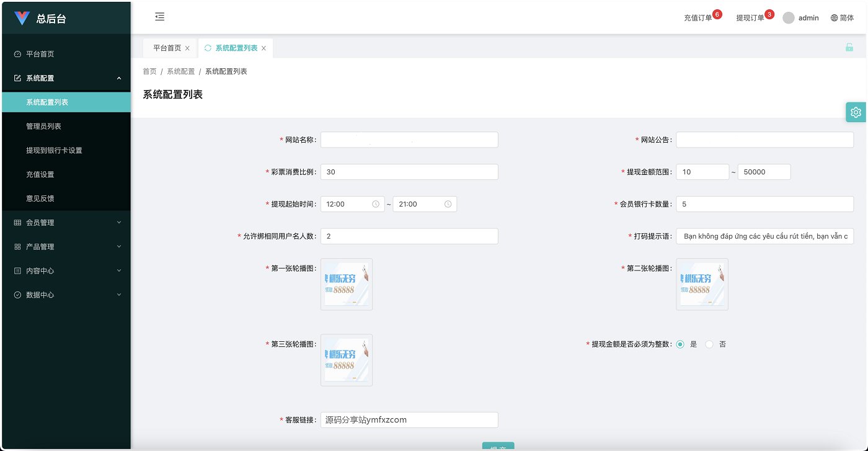
Task: Switch to the 平台首页 tab
Action: tap(167, 48)
